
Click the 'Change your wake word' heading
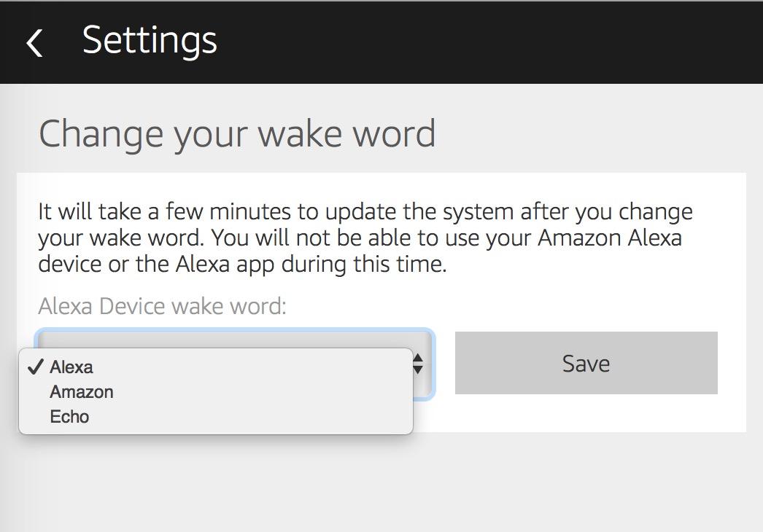[x=237, y=134]
